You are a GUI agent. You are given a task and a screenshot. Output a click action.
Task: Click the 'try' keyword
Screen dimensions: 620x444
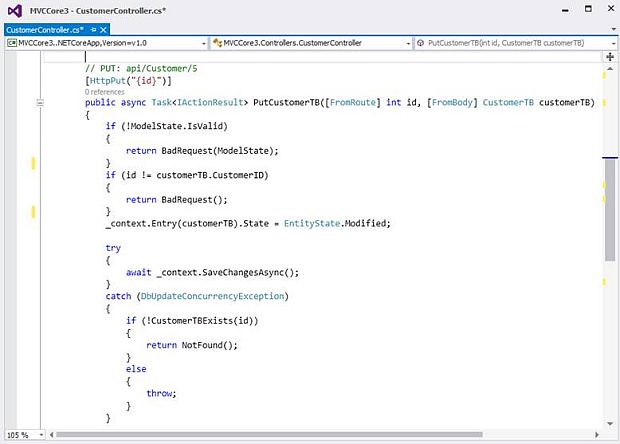coord(113,248)
